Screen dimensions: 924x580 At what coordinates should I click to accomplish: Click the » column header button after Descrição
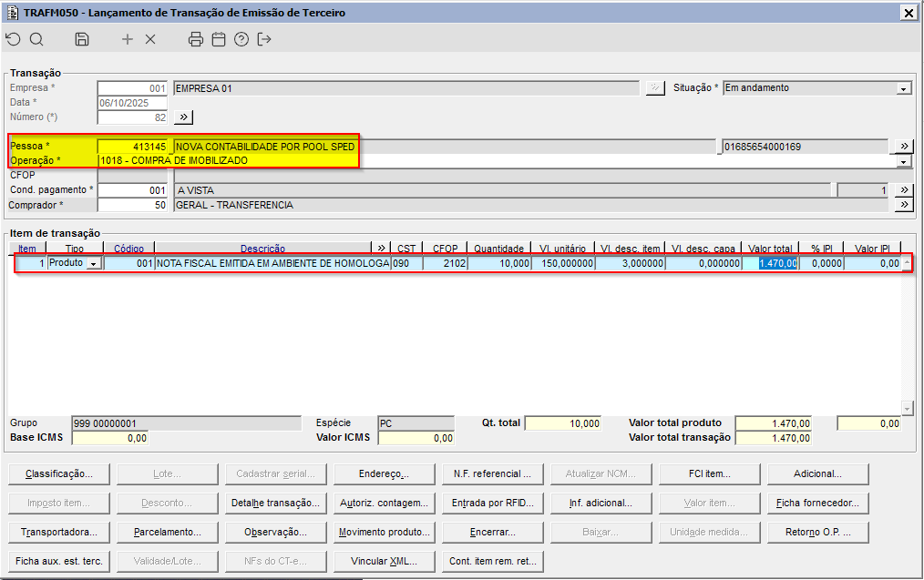tap(381, 248)
